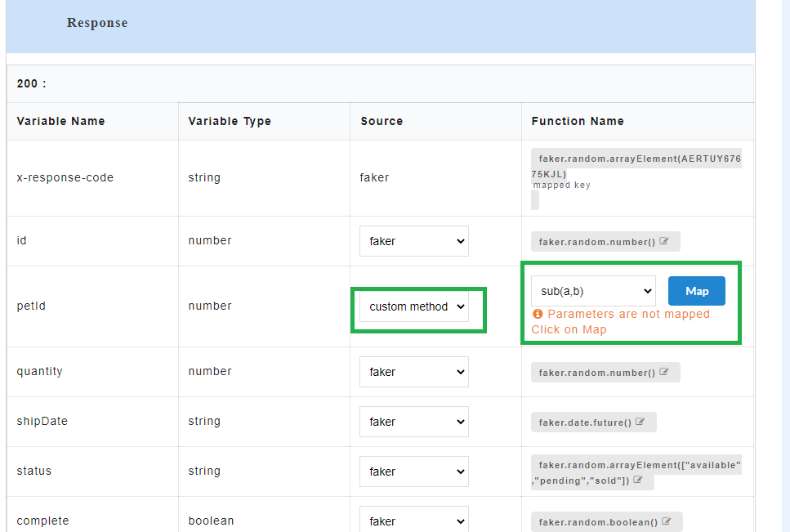Click the right-side page scrollbar
This screenshot has height=532, width=790.
click(x=783, y=266)
